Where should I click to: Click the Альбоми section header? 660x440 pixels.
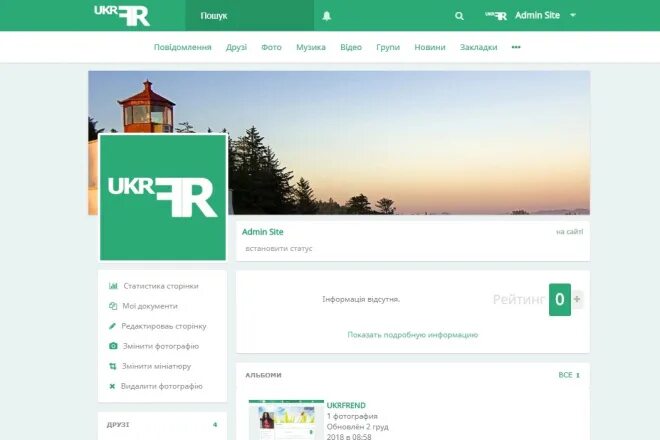(x=263, y=375)
